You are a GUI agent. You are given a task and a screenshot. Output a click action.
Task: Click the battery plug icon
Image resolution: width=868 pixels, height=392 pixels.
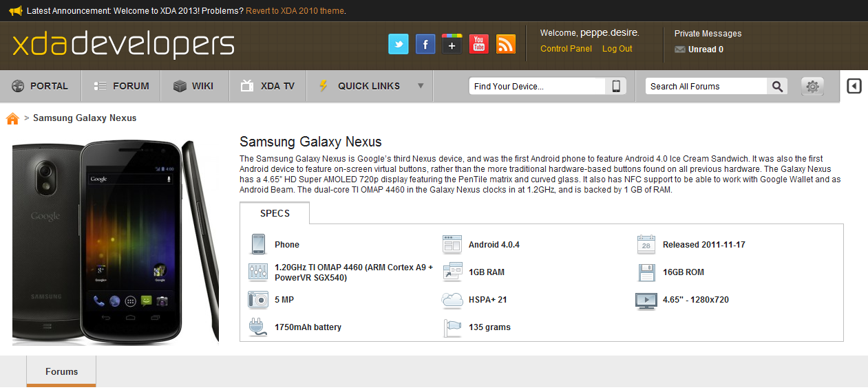(x=257, y=327)
